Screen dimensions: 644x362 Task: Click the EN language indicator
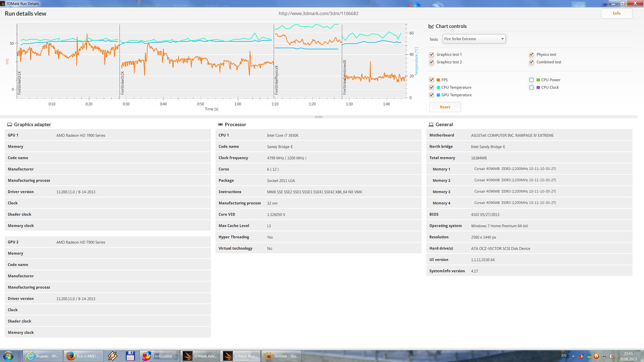564,355
